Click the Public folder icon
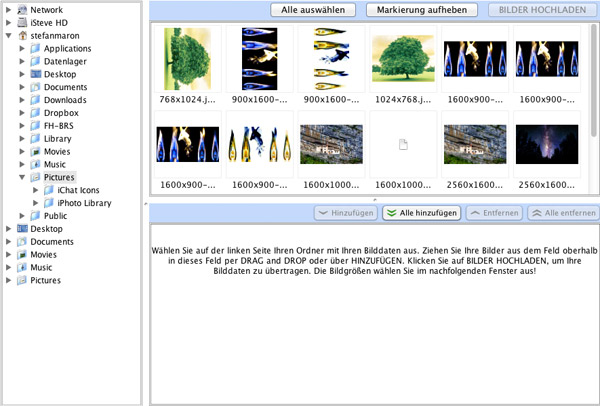This screenshot has width=600, height=406. [35, 216]
